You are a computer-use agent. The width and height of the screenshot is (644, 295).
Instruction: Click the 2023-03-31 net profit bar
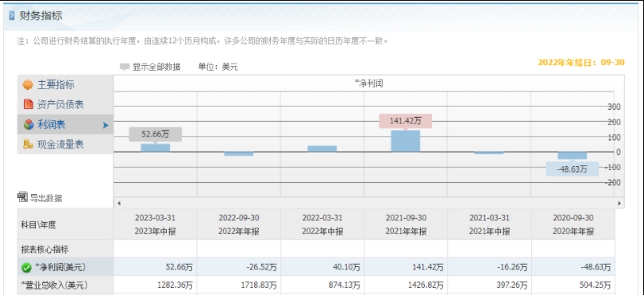click(156, 148)
